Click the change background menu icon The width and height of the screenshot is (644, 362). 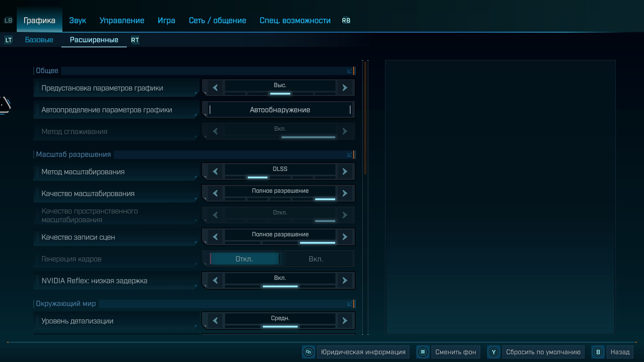click(x=423, y=352)
